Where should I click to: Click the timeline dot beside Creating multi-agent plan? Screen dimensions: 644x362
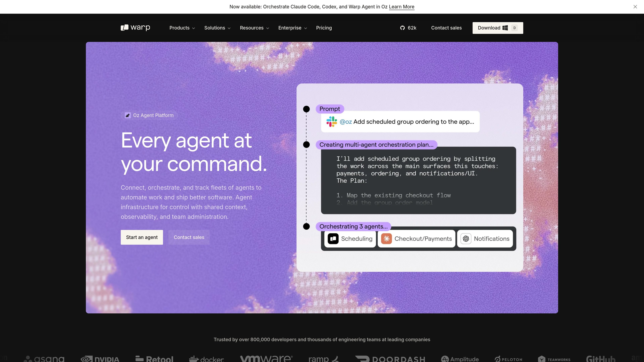(306, 145)
